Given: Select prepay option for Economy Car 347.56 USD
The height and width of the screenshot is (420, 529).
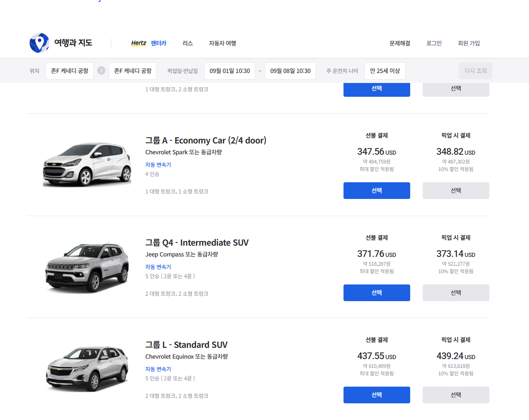Looking at the screenshot, I should click(376, 191).
